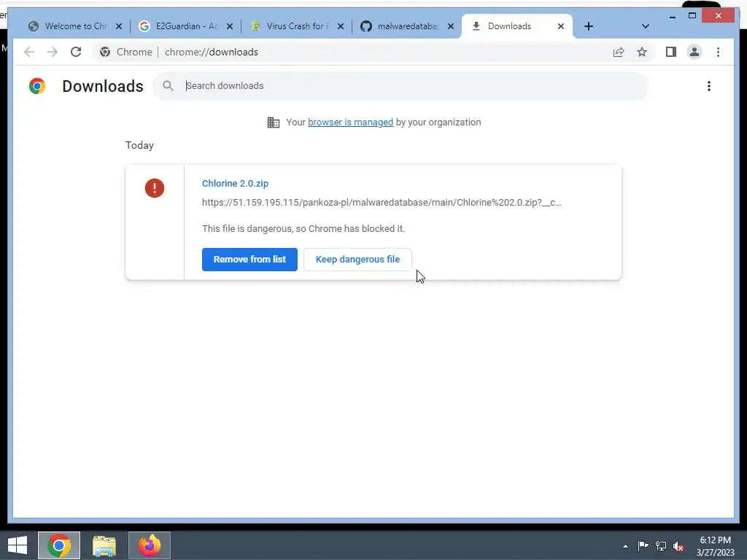Maximize the Chrome window
This screenshot has height=560, width=747.
(x=692, y=16)
